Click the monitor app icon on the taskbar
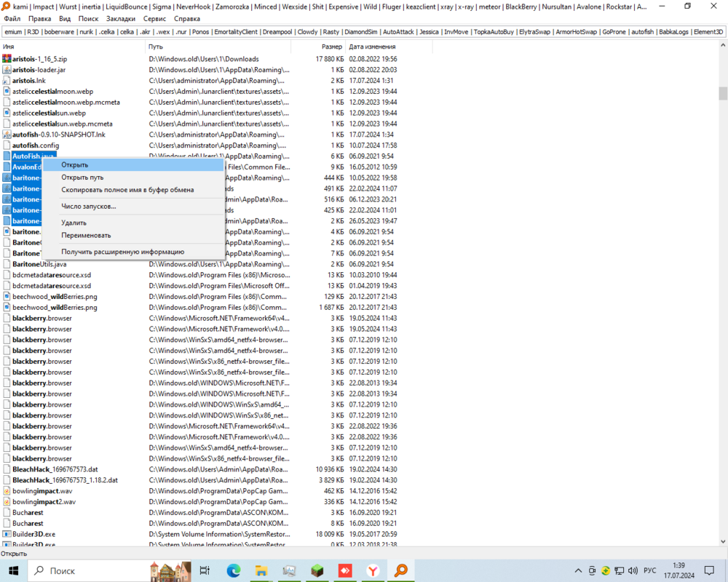This screenshot has height=582, width=728. pos(289,570)
